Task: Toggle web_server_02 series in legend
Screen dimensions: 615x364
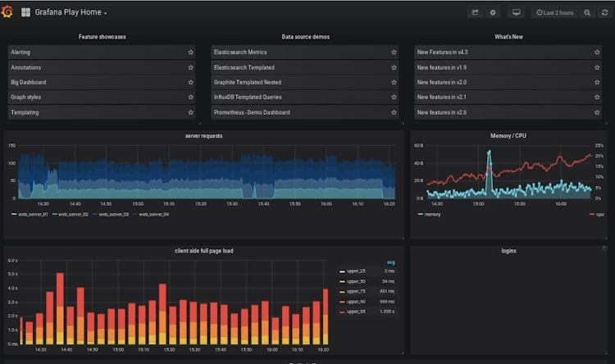Action: coord(71,214)
